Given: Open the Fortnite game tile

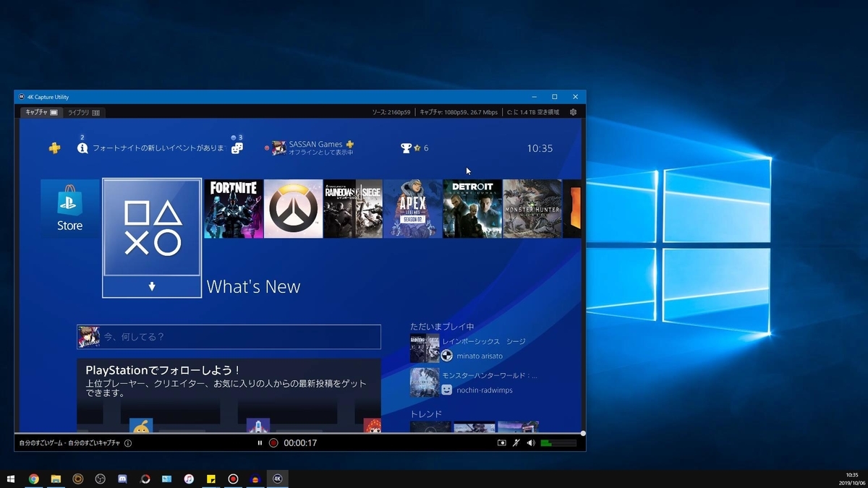Looking at the screenshot, I should (x=234, y=209).
